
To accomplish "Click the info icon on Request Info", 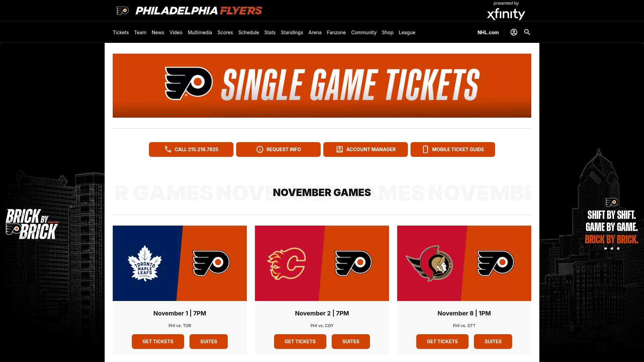I will point(260,149).
